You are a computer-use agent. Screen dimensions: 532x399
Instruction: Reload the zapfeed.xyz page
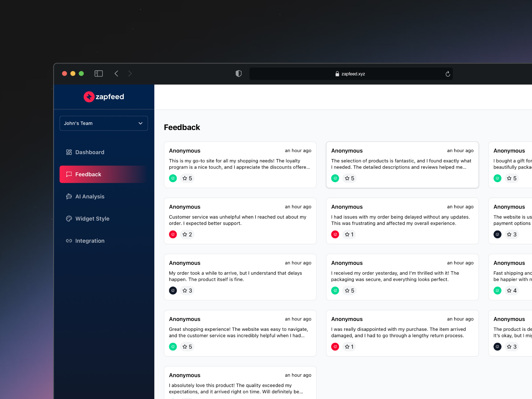click(x=447, y=74)
